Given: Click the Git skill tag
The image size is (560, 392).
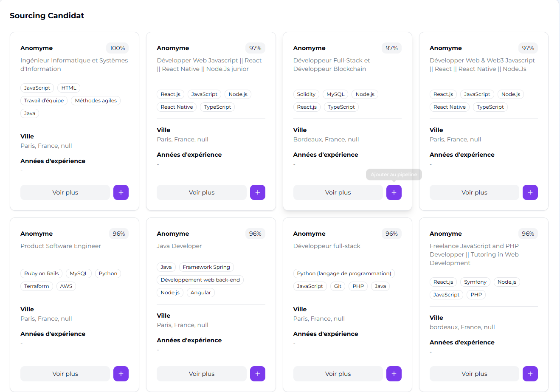Looking at the screenshot, I should pyautogui.click(x=338, y=286).
